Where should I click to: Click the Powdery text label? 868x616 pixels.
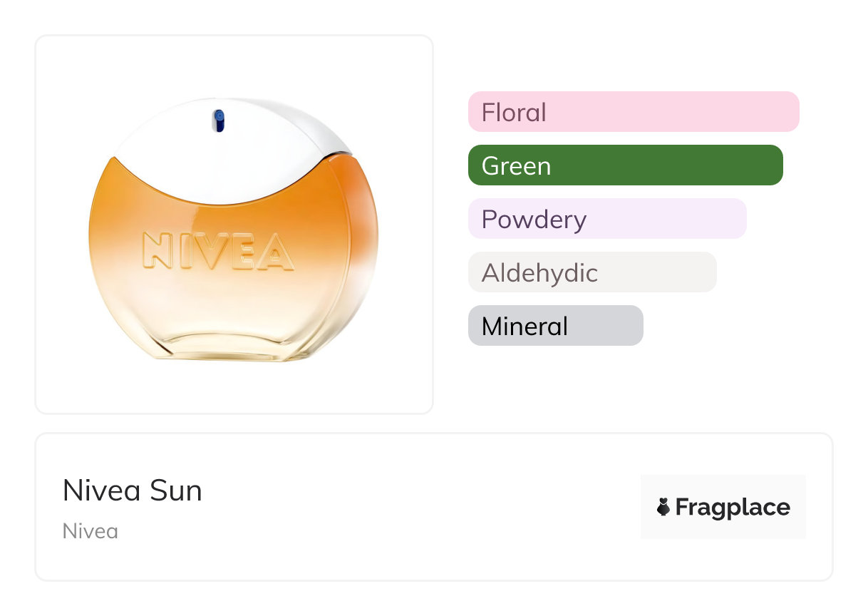[x=534, y=220]
